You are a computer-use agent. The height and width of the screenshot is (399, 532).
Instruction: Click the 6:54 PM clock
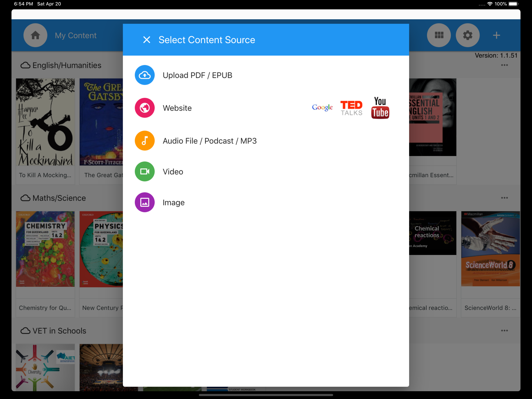click(24, 4)
